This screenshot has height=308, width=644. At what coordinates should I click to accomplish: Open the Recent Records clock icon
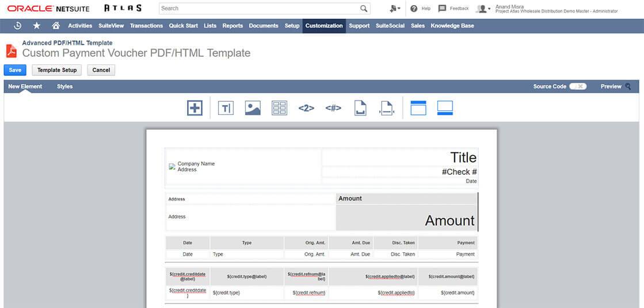[x=18, y=26]
